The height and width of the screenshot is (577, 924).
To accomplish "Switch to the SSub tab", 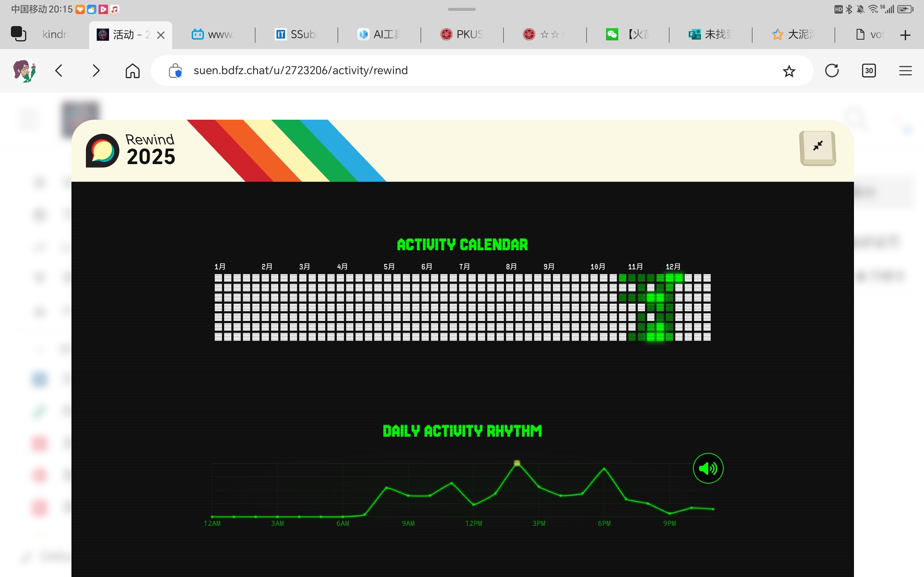I will (x=297, y=34).
